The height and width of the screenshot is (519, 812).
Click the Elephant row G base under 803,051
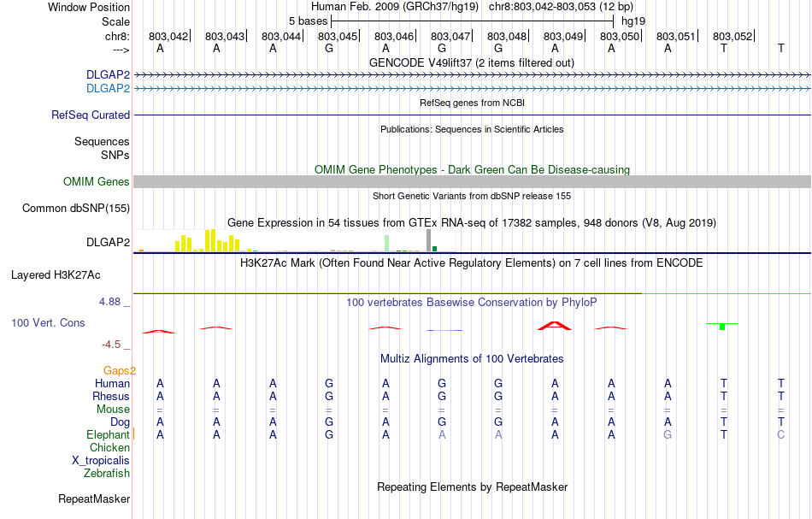pos(668,434)
